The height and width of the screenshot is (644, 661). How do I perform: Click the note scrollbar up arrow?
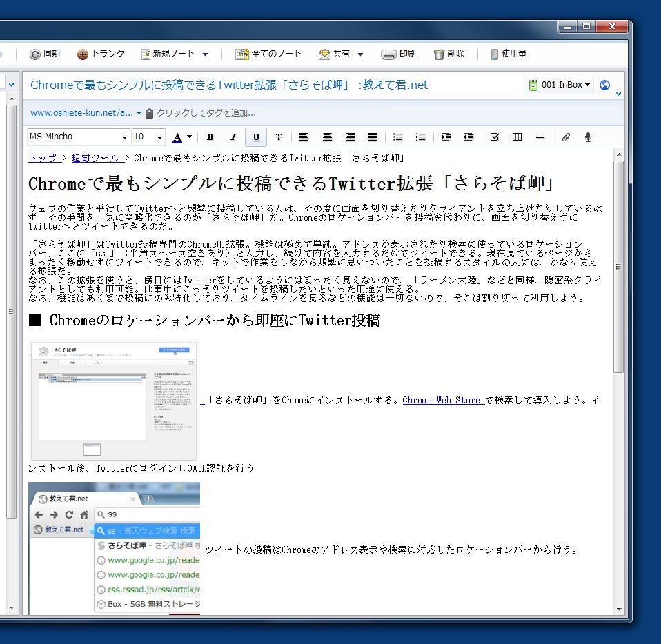(x=619, y=154)
